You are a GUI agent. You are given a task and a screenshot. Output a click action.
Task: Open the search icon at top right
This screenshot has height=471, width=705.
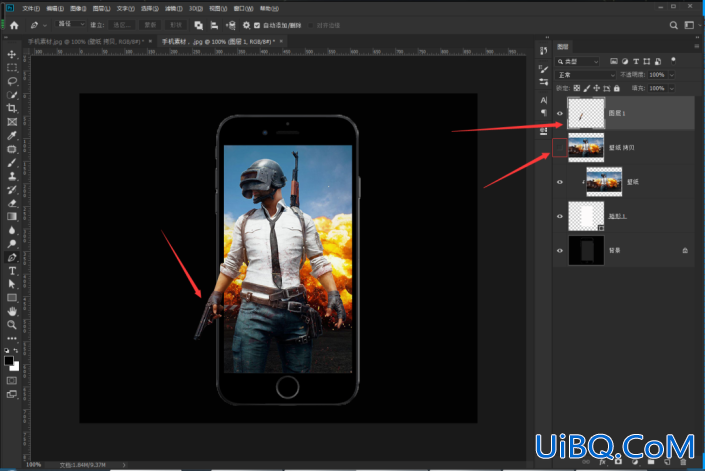coord(674,25)
